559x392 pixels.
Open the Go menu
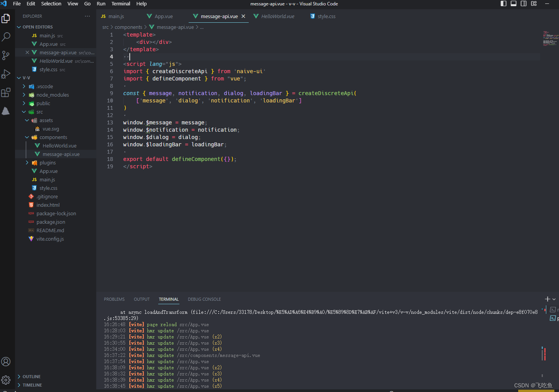[x=87, y=3]
